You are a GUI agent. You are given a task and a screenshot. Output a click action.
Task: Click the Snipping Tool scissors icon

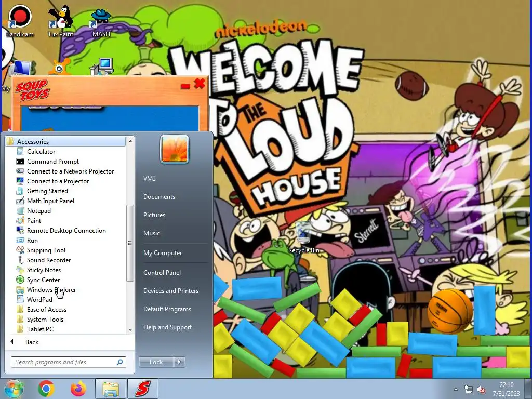click(20, 250)
